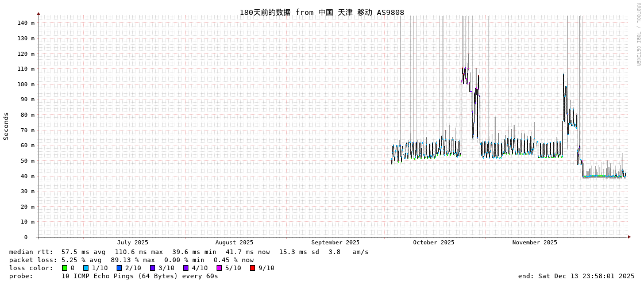Click the violet 4/10 loss swatch
Image resolution: width=644 pixels, height=284 pixels.
click(186, 268)
